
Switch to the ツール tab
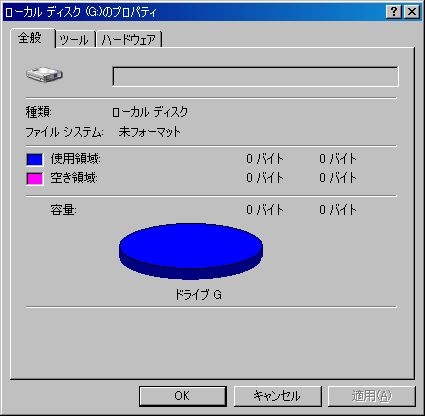(x=74, y=40)
